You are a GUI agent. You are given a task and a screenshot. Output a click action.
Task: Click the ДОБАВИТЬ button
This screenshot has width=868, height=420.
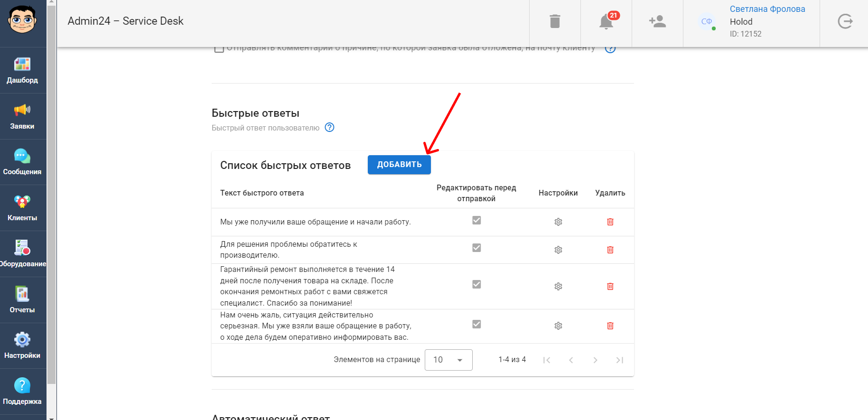[x=399, y=165]
